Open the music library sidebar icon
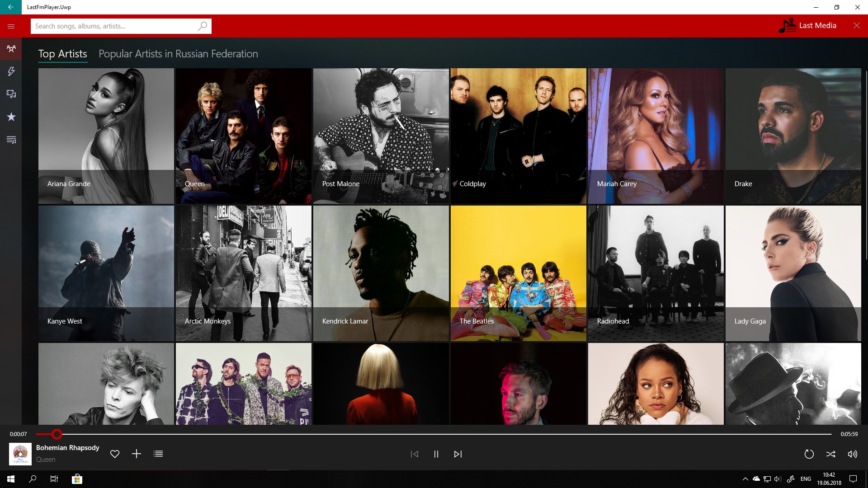The width and height of the screenshot is (868, 488). (x=11, y=94)
